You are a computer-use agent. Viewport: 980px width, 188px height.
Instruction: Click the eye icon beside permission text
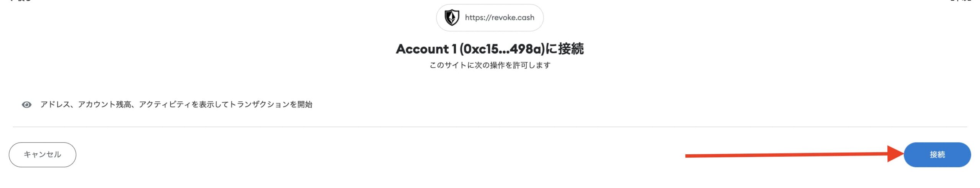(26, 105)
